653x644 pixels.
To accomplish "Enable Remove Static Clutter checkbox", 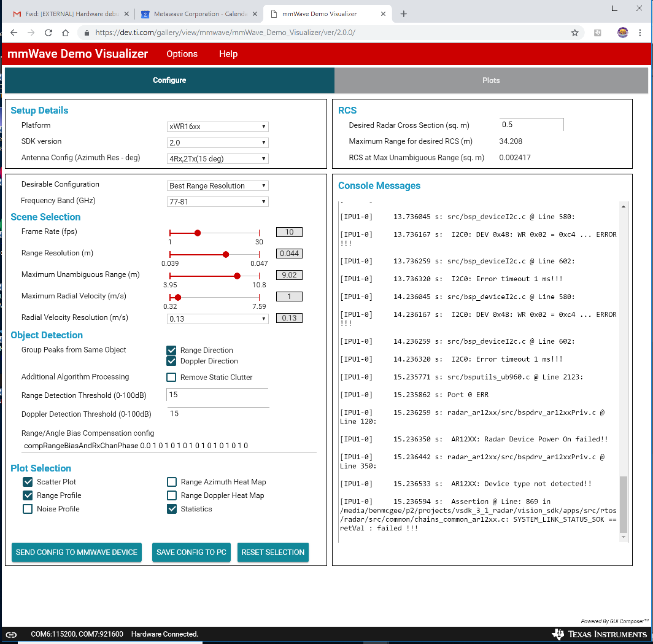I will pos(171,378).
